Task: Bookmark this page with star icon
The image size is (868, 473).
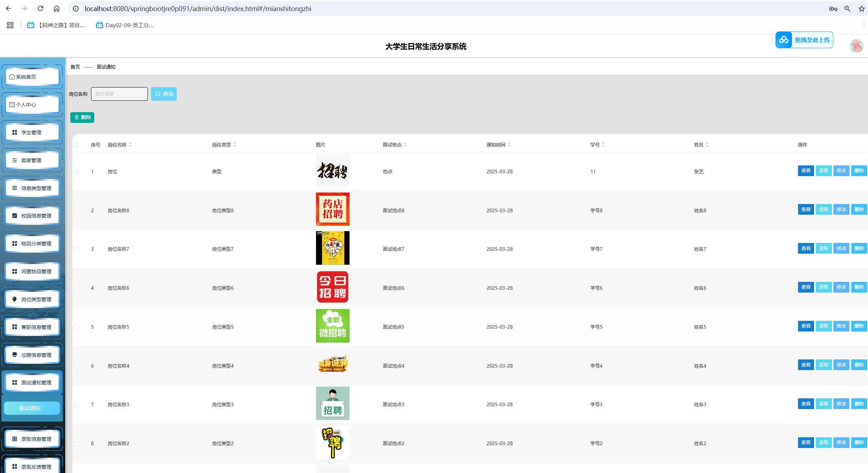Action: coord(862,9)
